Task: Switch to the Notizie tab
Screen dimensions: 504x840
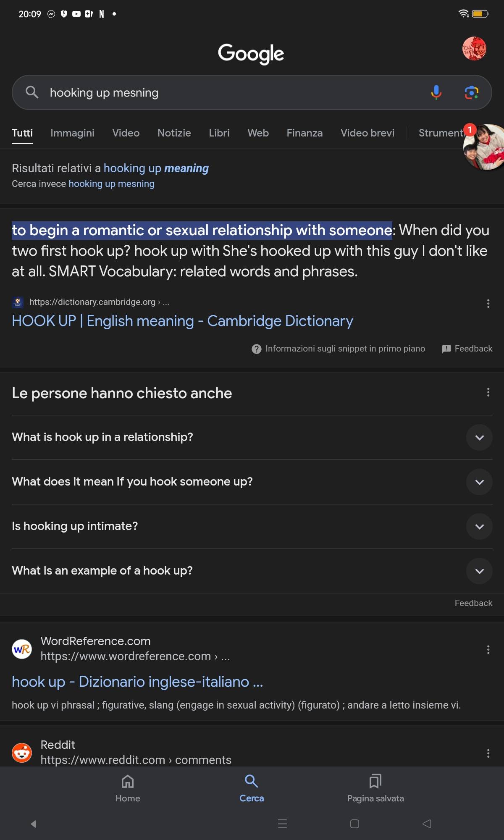Action: [174, 133]
